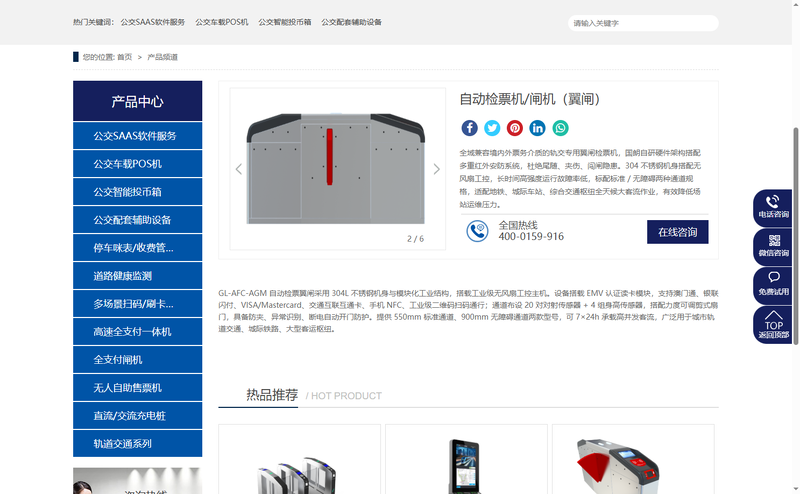Click hot keyword 公交SAAS软件服务 link

pos(153,22)
